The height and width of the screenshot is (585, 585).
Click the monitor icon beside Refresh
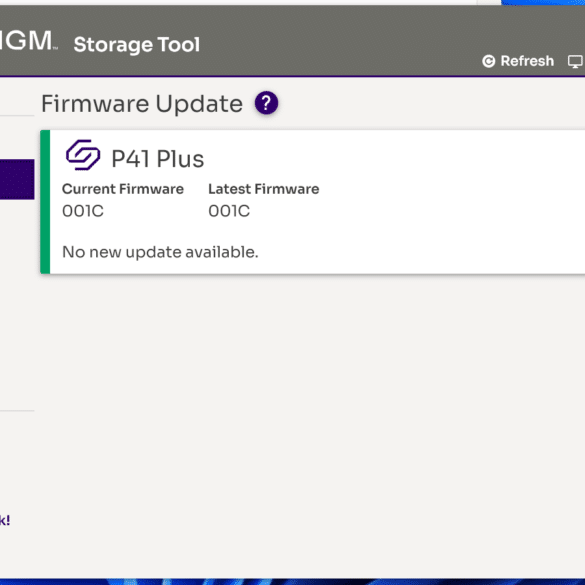point(575,62)
